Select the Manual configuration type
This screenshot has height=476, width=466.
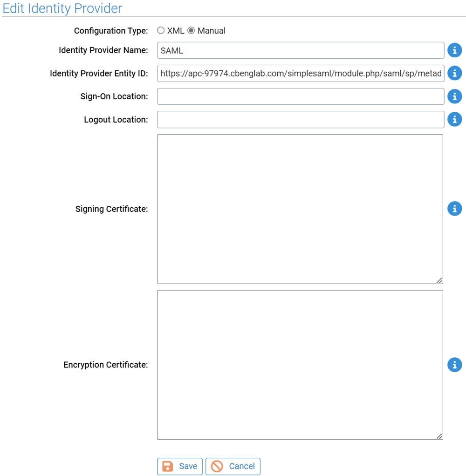click(x=191, y=30)
